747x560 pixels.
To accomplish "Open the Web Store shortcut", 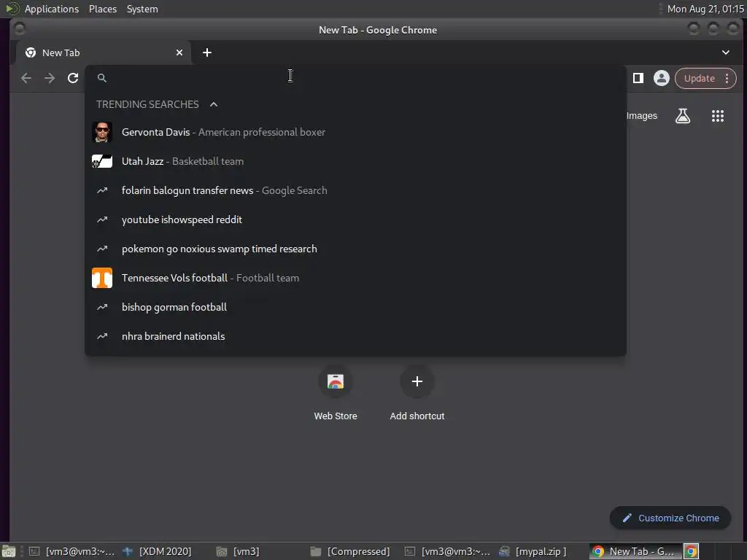I will click(336, 393).
